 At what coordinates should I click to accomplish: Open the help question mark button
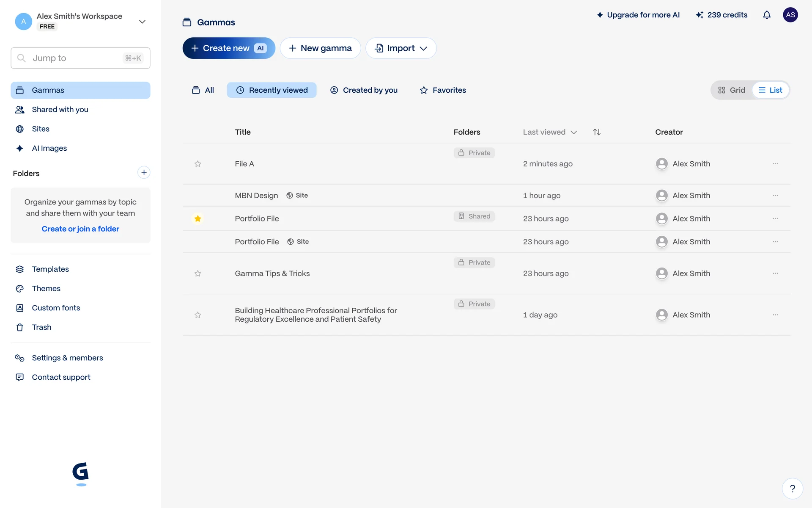(x=792, y=489)
